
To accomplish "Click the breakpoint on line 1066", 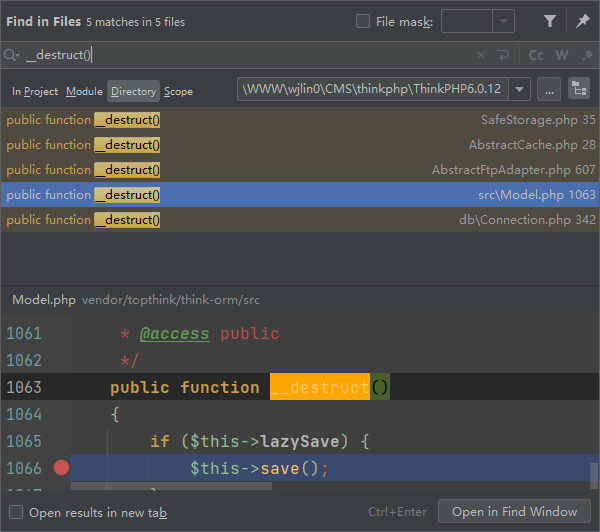I will click(x=61, y=467).
